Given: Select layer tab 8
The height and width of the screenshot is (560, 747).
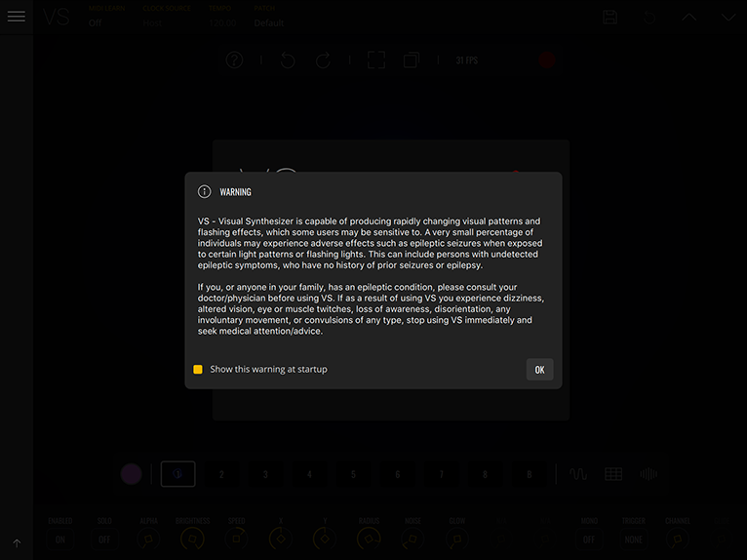Looking at the screenshot, I should pyautogui.click(x=485, y=474).
